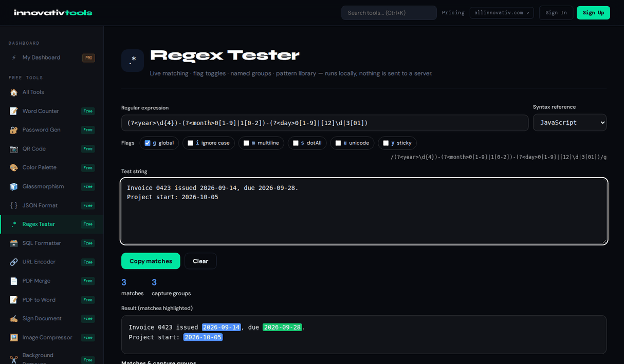This screenshot has width=624, height=364.
Task: Open URL Encoder in sidebar
Action: click(x=51, y=262)
